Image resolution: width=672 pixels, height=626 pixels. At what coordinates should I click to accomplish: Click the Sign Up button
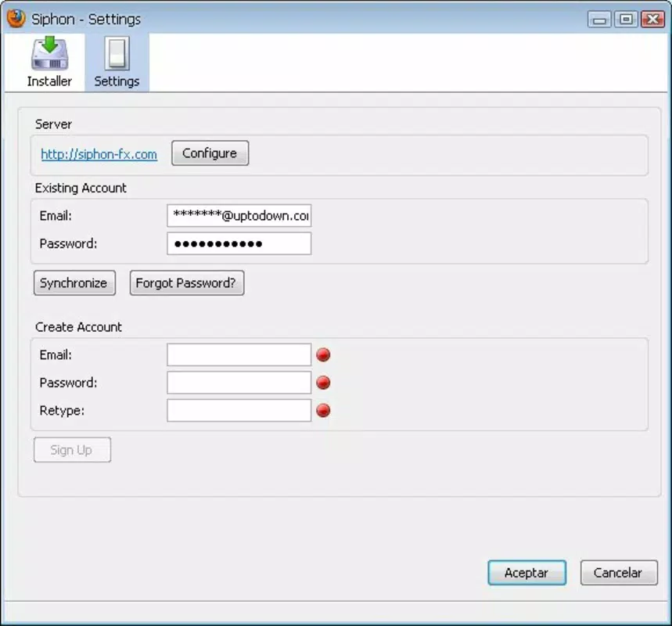click(x=73, y=450)
